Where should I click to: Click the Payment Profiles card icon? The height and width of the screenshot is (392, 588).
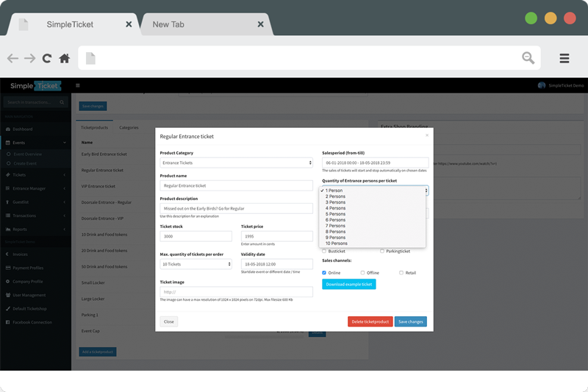point(8,268)
